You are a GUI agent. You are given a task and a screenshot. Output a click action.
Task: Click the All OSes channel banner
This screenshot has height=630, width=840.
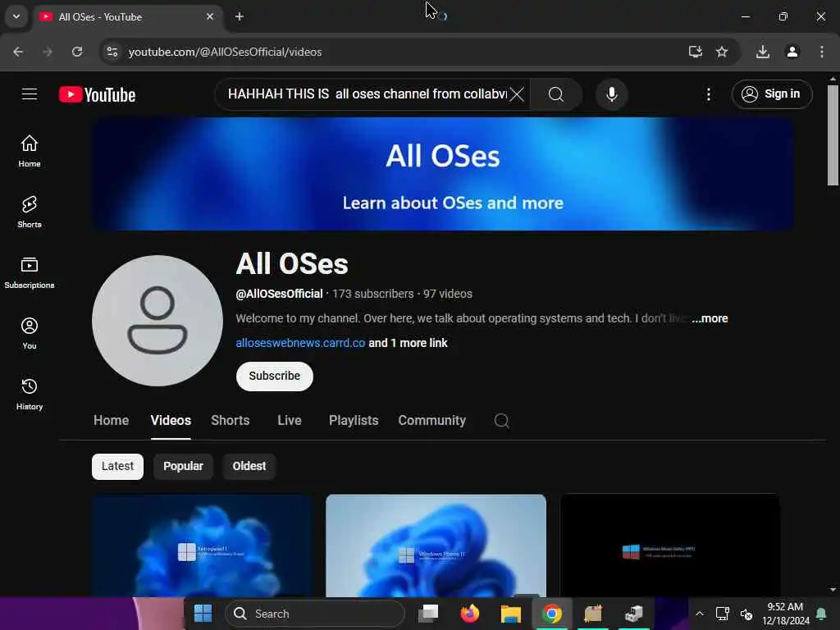click(442, 174)
